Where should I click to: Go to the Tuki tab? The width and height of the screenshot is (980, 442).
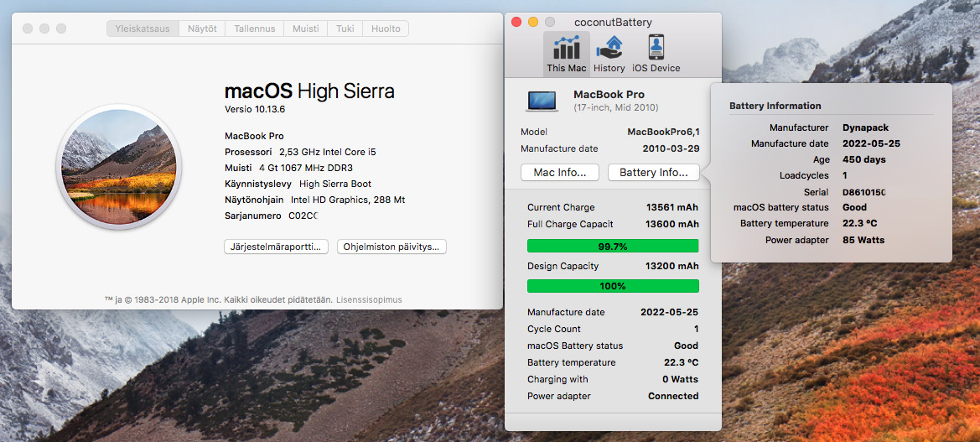coord(345,29)
